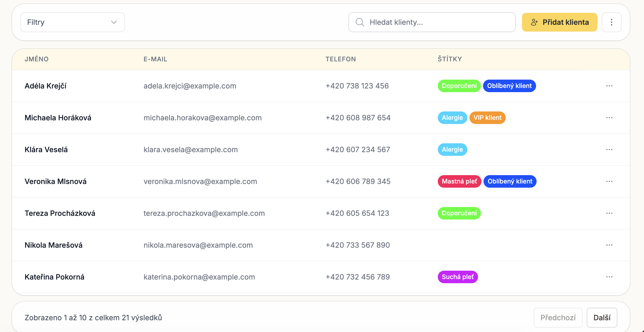Select the purple Suchá pleť tag
Viewport: 644px width, 332px height.
(458, 277)
